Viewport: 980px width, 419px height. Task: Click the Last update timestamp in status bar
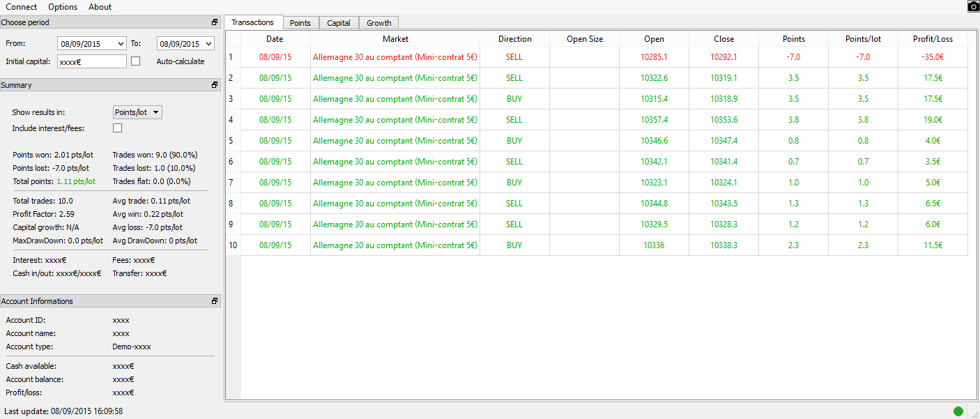pyautogui.click(x=63, y=411)
